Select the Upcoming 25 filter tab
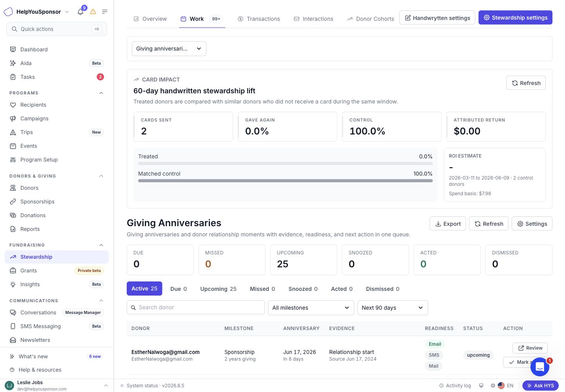The width and height of the screenshot is (565, 392). tap(218, 289)
